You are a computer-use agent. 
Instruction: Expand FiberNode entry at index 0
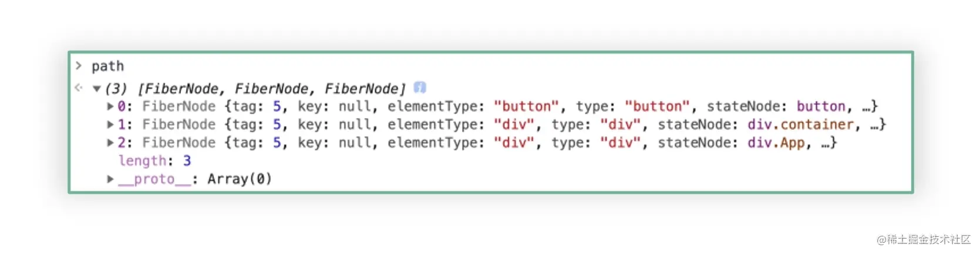pyautogui.click(x=110, y=106)
